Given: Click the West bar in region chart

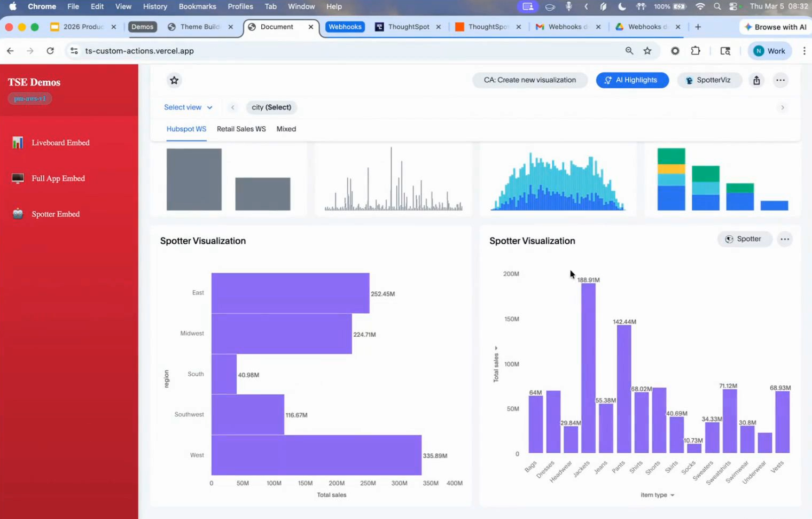Looking at the screenshot, I should pyautogui.click(x=316, y=455).
